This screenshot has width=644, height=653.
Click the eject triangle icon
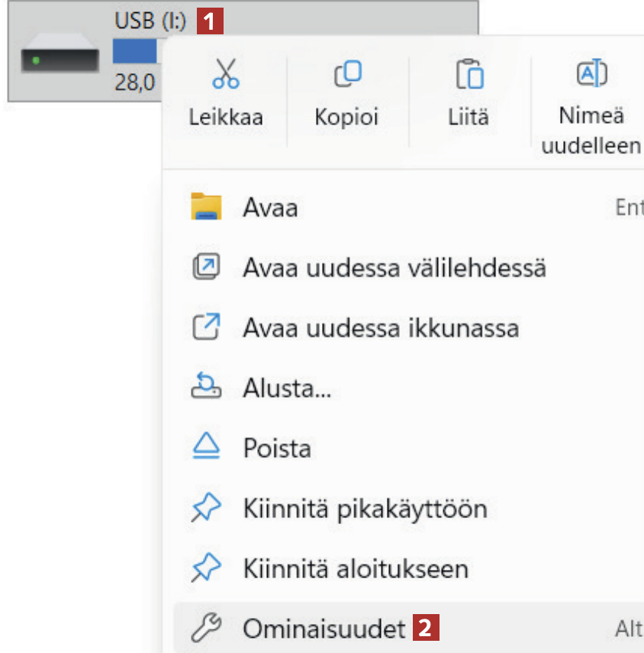click(x=206, y=447)
